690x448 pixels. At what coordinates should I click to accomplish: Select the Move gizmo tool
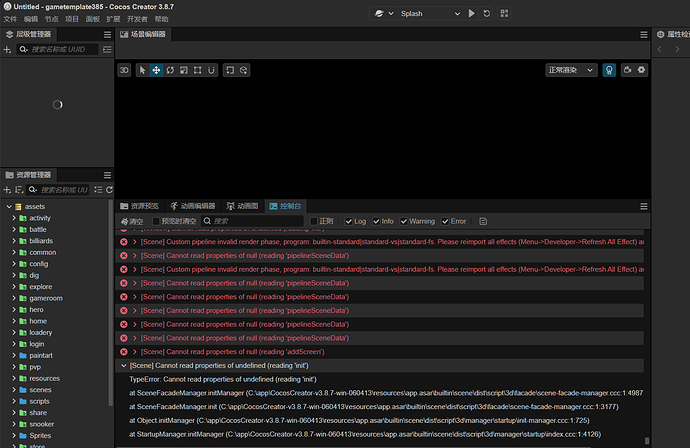point(156,70)
